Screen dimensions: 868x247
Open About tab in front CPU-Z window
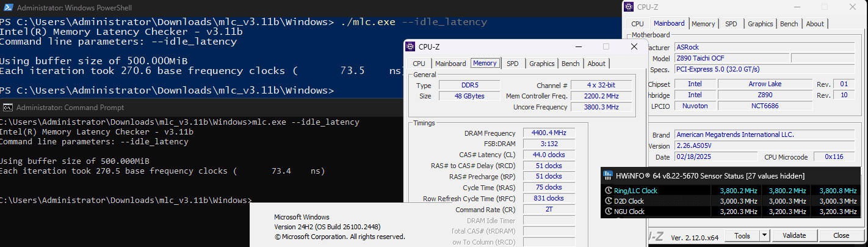click(596, 64)
